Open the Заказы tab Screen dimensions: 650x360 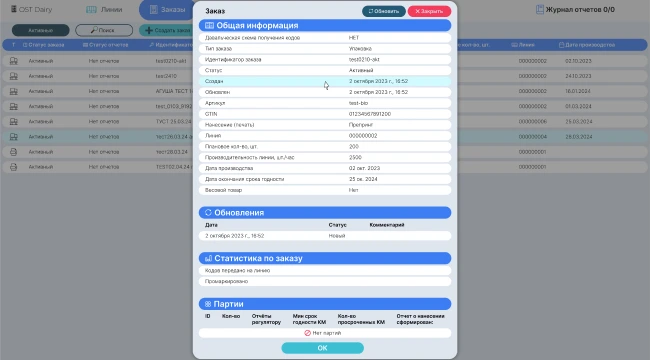tap(167, 10)
